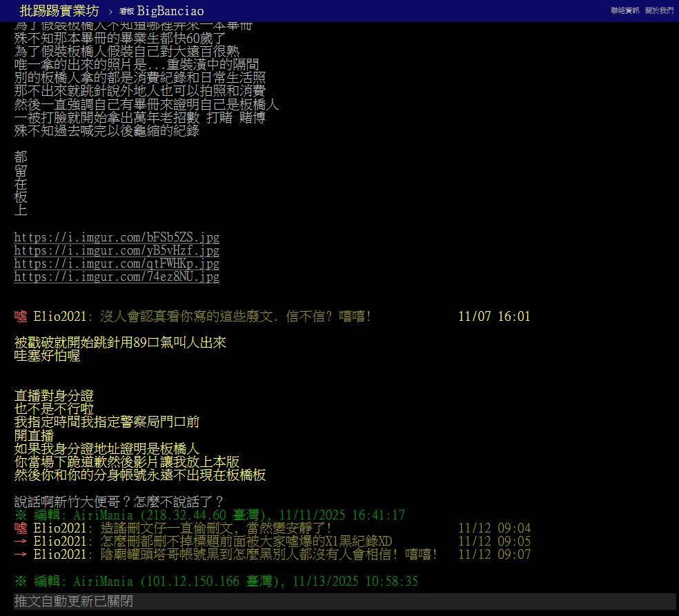679x616 pixels.
Task: Click the arrow marker on the 09:05 comment
Action: [21, 542]
